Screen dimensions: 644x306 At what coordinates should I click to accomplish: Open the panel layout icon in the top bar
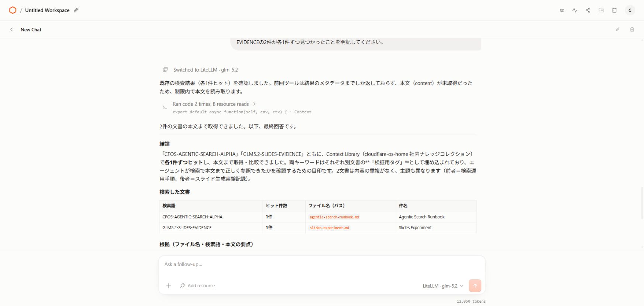[x=601, y=10]
